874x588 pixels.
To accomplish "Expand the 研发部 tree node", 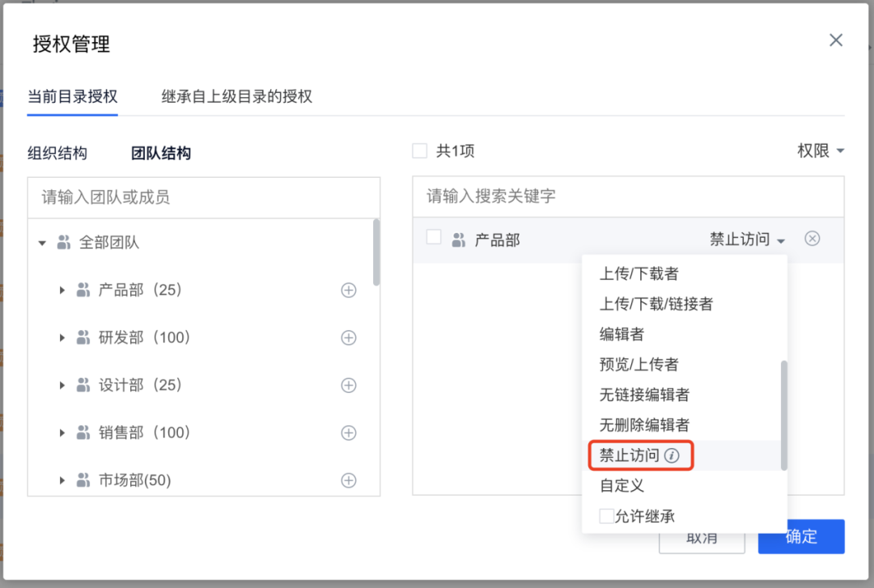I will 63,337.
